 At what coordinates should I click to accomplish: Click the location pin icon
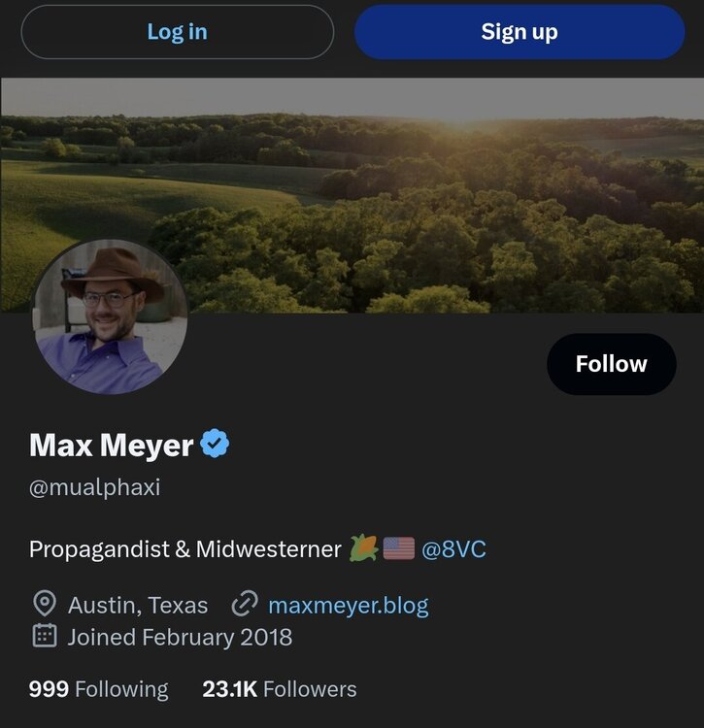[x=44, y=605]
